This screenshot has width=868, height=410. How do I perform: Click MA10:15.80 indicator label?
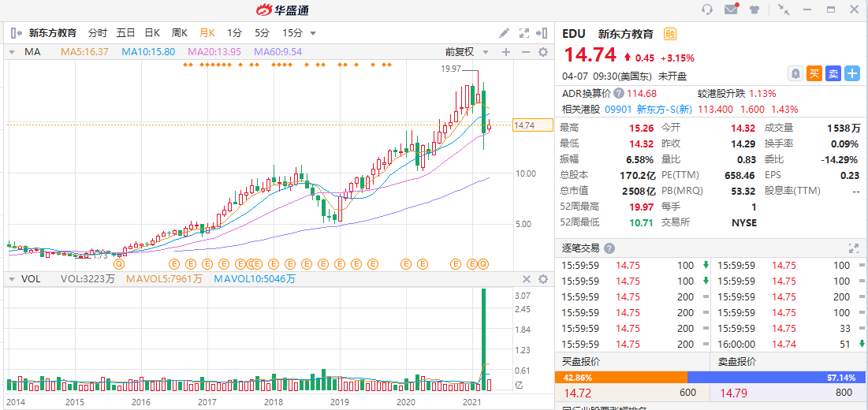(148, 52)
